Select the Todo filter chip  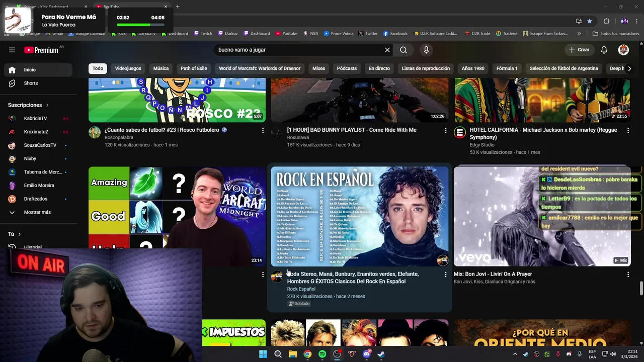pyautogui.click(x=98, y=68)
